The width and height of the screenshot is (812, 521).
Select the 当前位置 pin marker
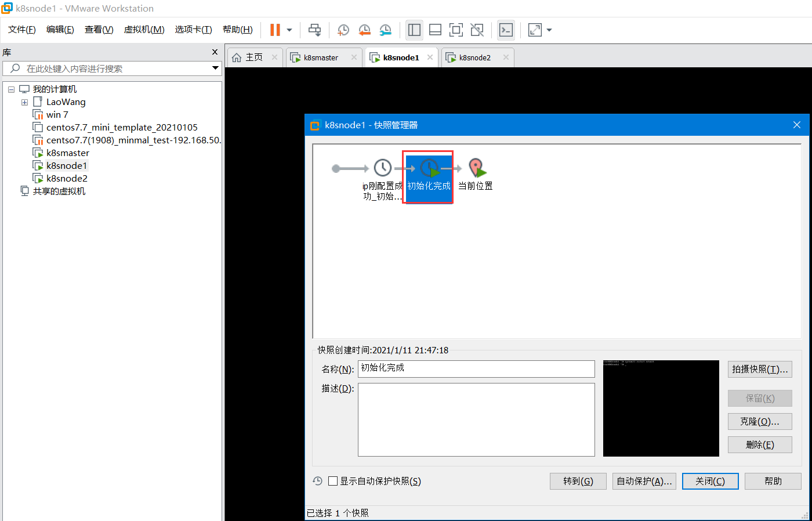[476, 168]
